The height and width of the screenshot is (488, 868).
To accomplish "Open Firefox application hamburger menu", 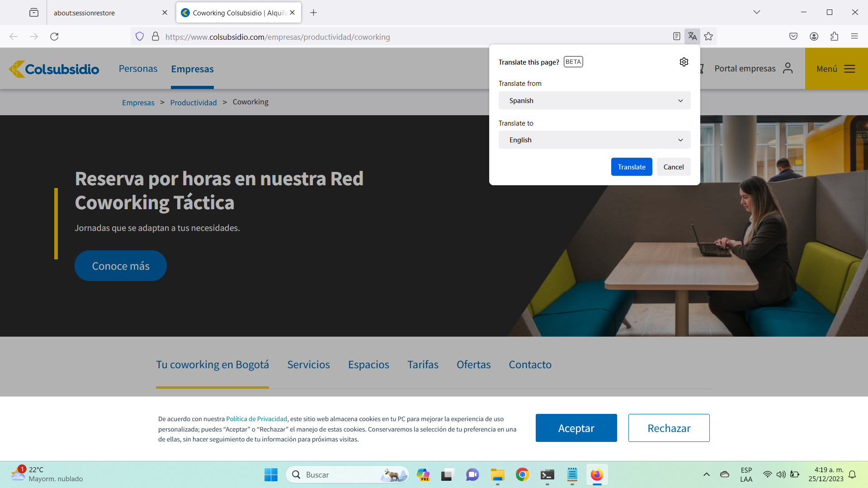I will (854, 37).
